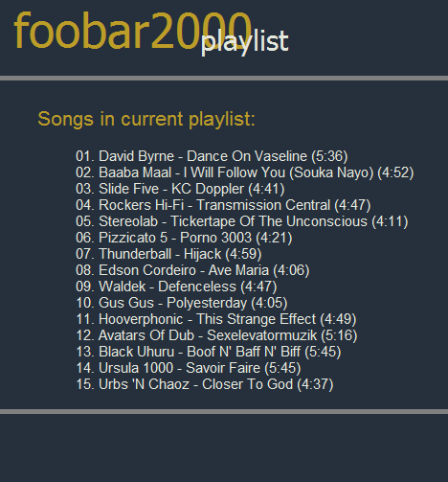Choose track 15 Urbs 'N Chaoz Closer To God
This screenshot has width=448, height=482.
coord(205,384)
